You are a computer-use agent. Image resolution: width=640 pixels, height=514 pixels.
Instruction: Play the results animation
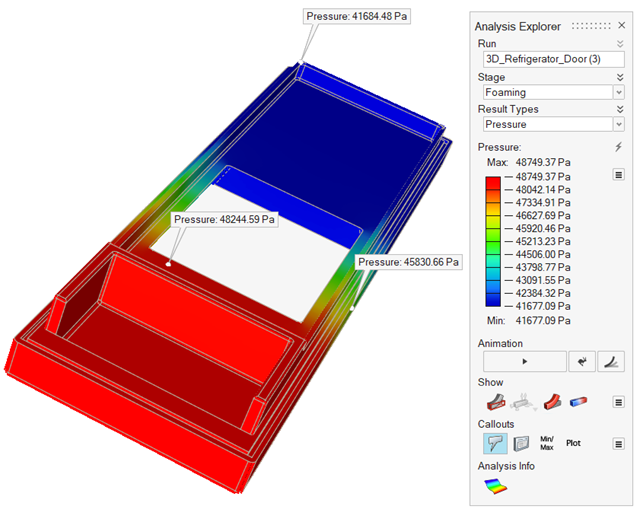coord(524,361)
